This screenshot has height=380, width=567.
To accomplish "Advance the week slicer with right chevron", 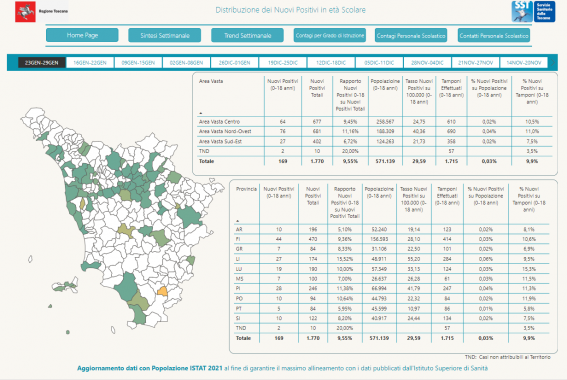I will point(553,63).
